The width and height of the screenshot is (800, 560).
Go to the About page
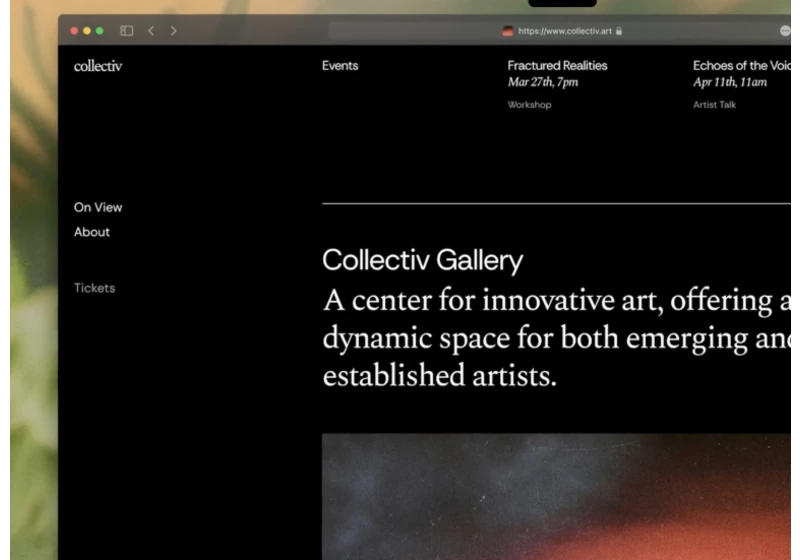click(92, 232)
